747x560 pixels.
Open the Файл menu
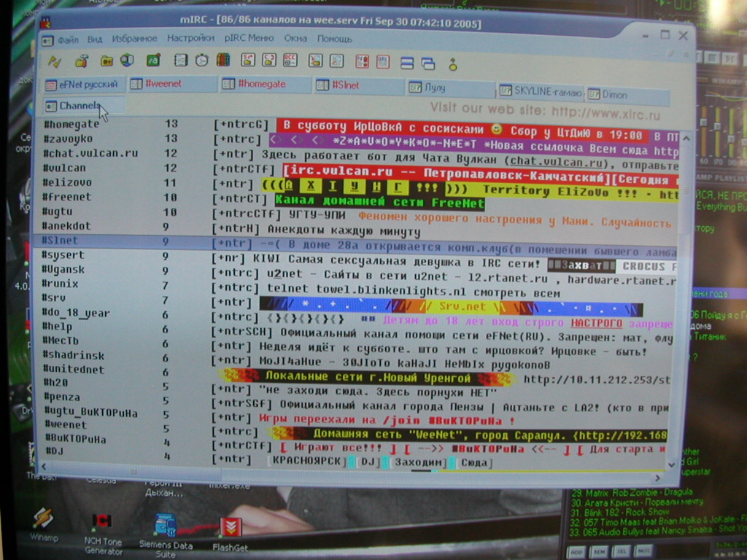pyautogui.click(x=68, y=39)
